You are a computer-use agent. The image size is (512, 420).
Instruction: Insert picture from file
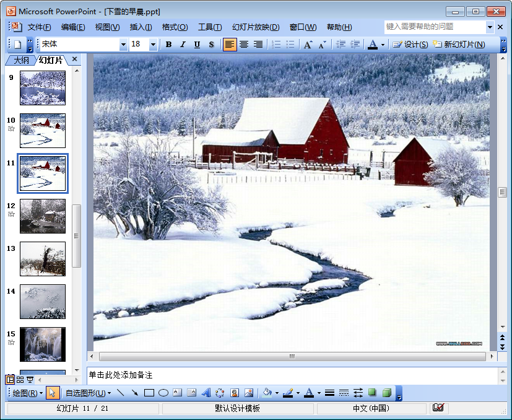249,393
